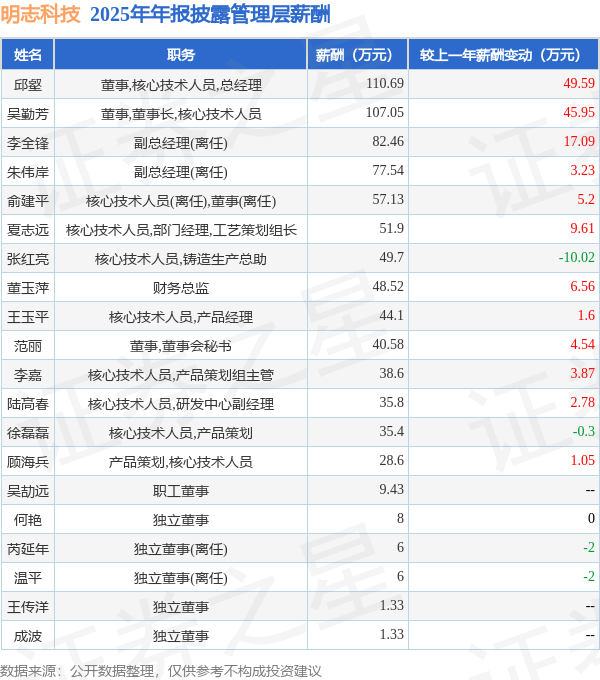Select the name 夏志远
600x680 pixels.
coord(28,230)
